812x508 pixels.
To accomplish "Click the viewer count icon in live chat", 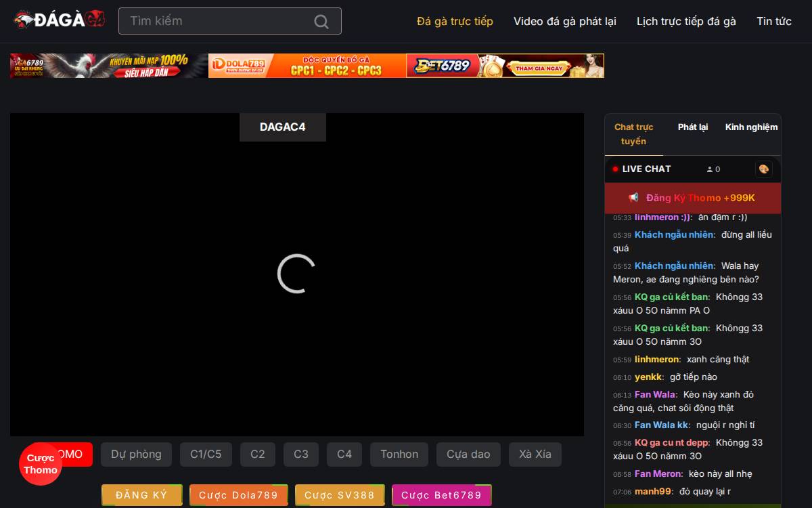I will (x=710, y=169).
